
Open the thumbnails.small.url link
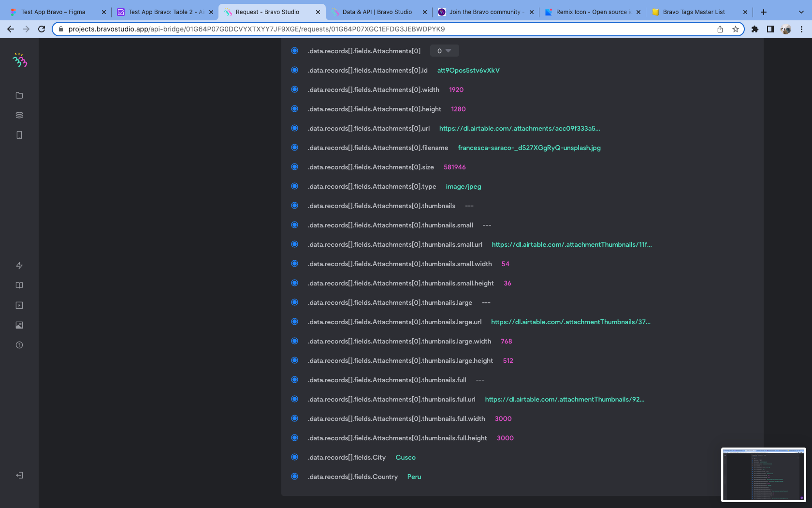(x=572, y=244)
